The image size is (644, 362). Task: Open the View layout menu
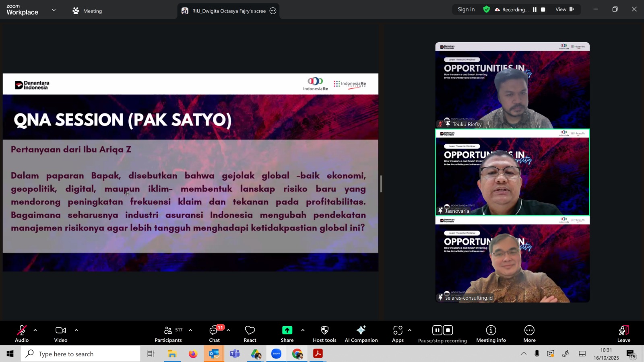(x=565, y=10)
